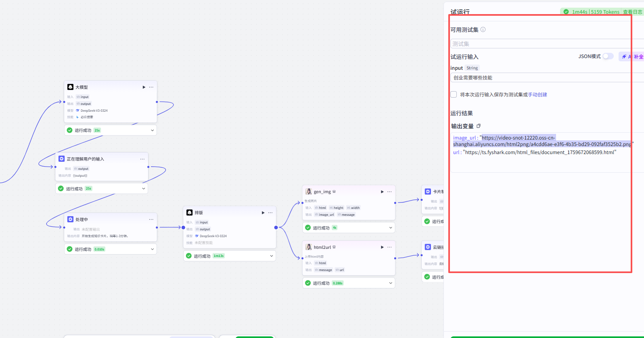Click the small tag icon next to html2url

click(x=334, y=247)
